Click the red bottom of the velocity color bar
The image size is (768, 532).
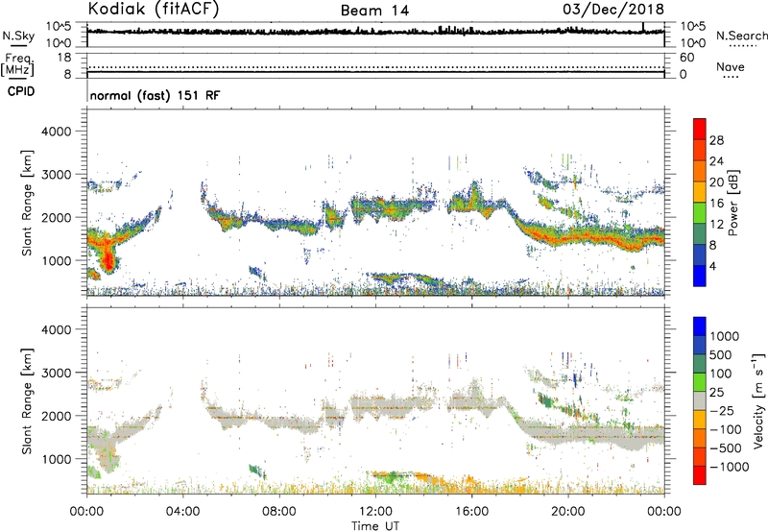700,475
